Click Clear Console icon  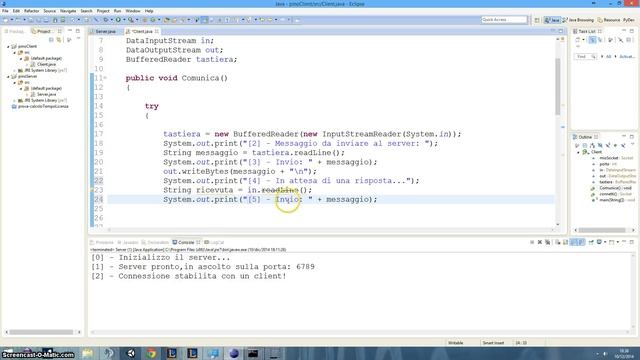558,242
